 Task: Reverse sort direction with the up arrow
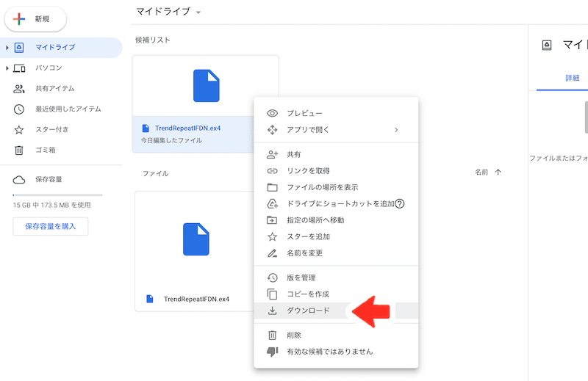pos(498,173)
